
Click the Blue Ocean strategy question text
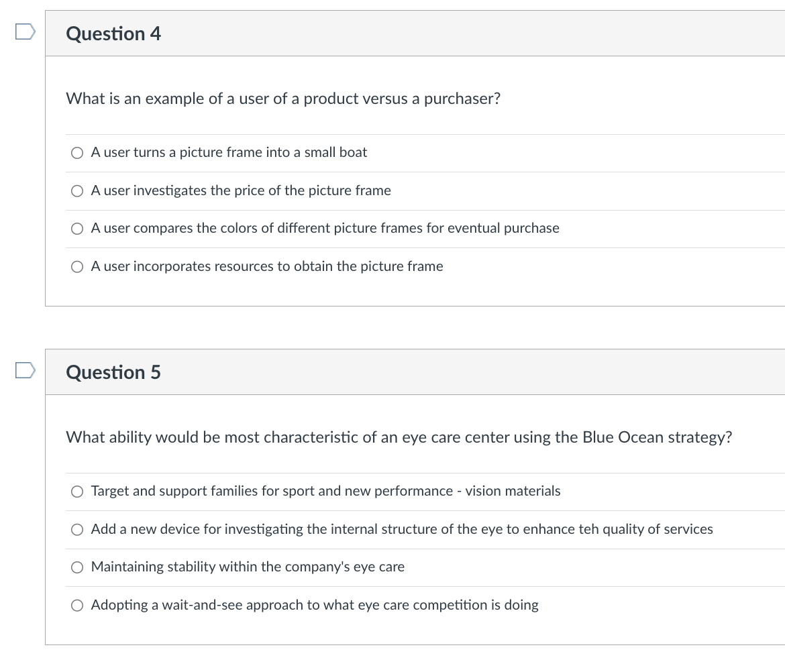pos(399,437)
